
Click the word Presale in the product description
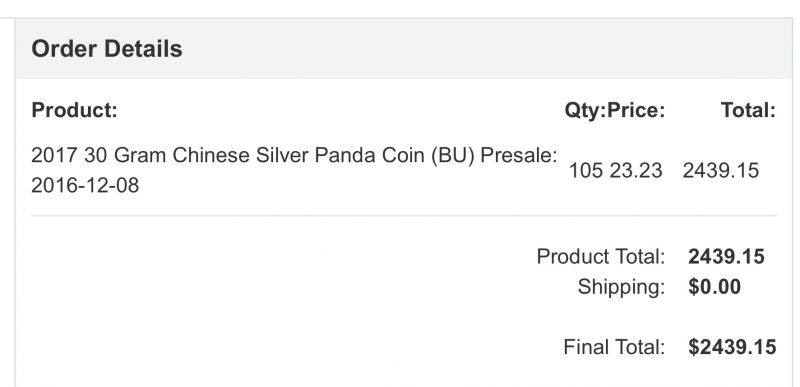tap(519, 155)
